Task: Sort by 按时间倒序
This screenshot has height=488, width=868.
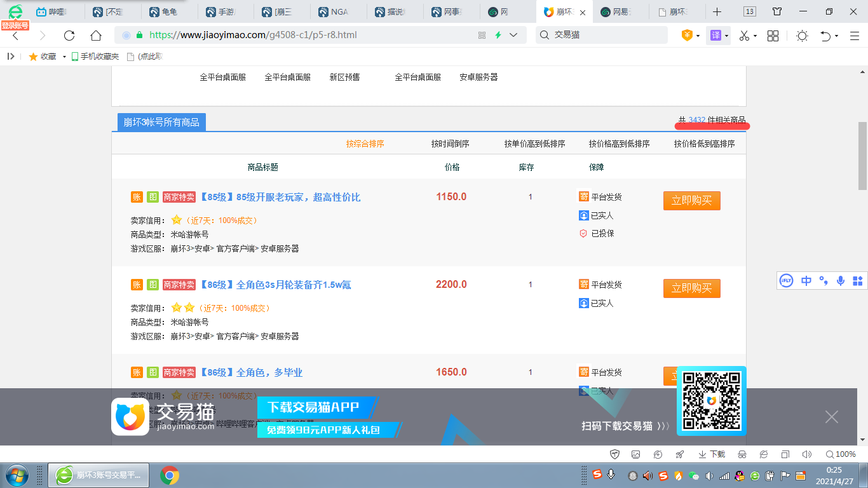Action: tap(451, 144)
